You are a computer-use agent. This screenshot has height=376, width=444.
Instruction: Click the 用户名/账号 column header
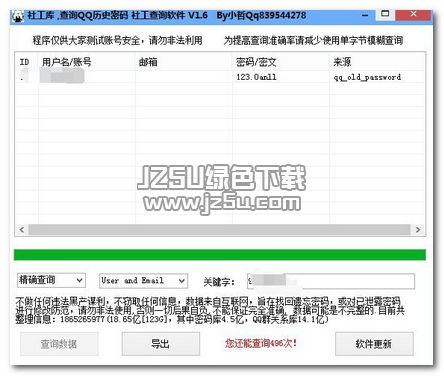[x=87, y=62]
